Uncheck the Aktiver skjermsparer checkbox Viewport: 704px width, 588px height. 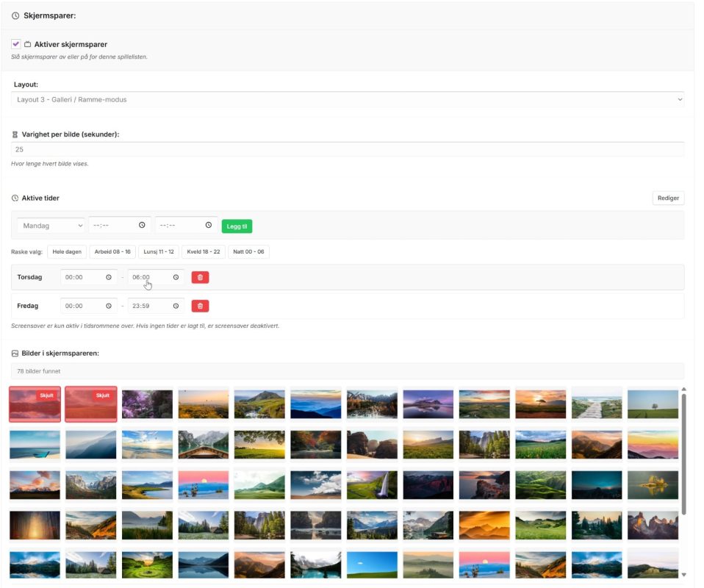15,44
